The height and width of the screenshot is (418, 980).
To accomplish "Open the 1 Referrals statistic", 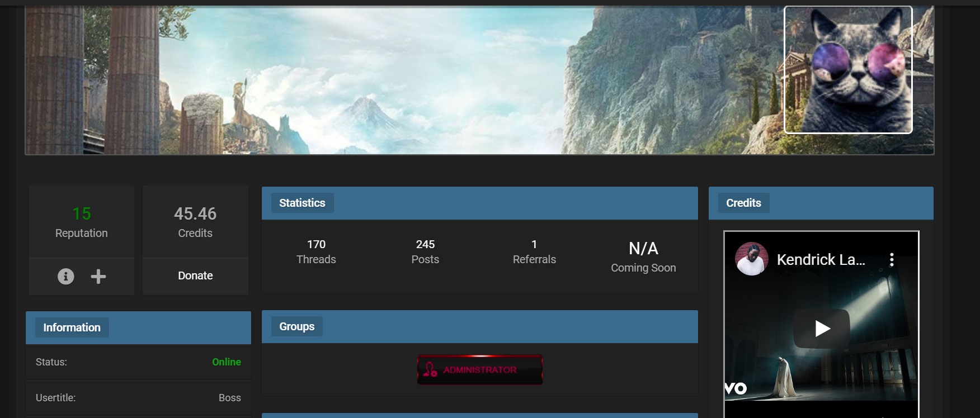I will pyautogui.click(x=534, y=251).
